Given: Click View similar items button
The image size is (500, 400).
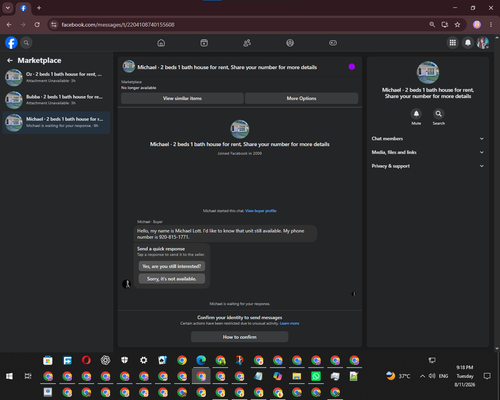Looking at the screenshot, I should 182,98.
